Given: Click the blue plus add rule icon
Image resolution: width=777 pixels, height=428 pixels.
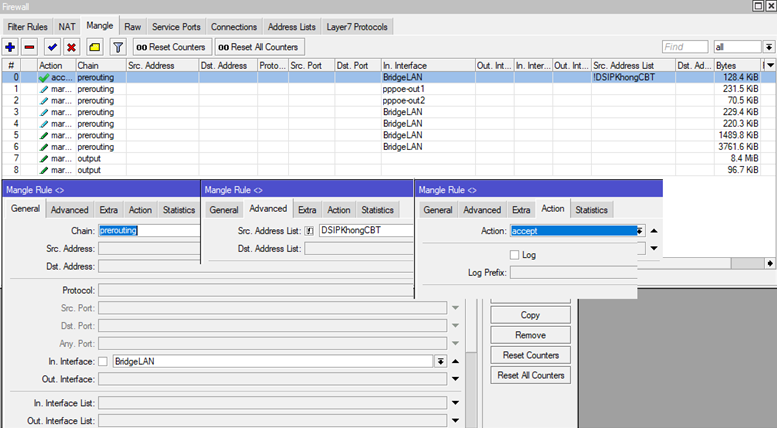Looking at the screenshot, I should point(10,47).
